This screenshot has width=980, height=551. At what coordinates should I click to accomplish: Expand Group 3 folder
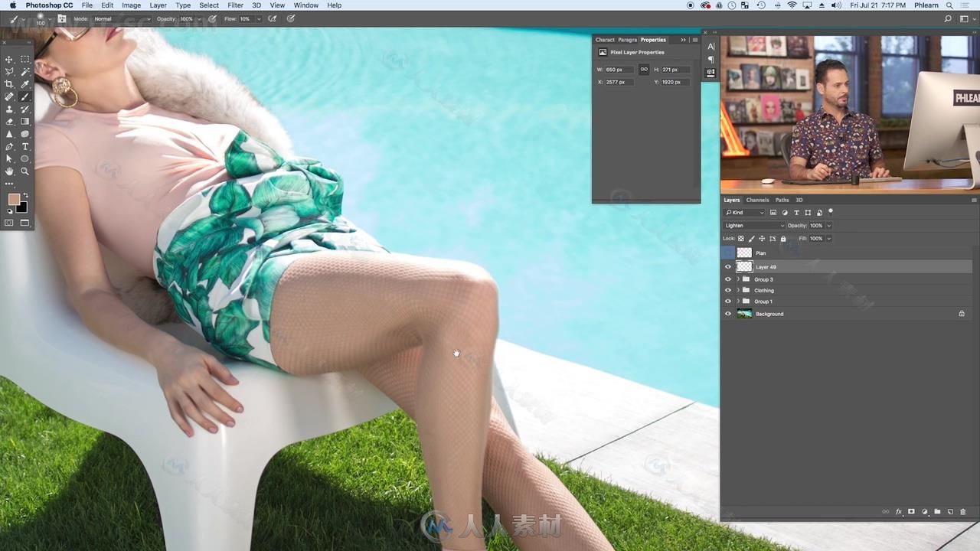pyautogui.click(x=738, y=279)
